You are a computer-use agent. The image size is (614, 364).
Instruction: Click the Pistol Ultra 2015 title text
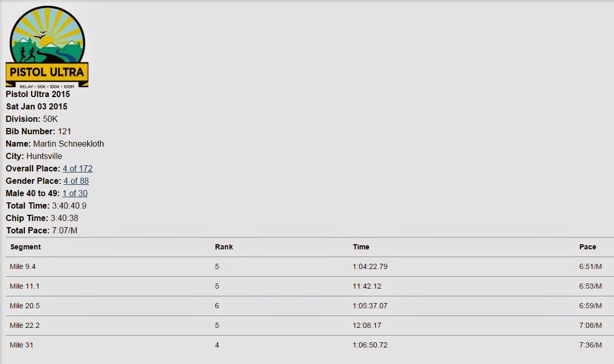pos(38,94)
